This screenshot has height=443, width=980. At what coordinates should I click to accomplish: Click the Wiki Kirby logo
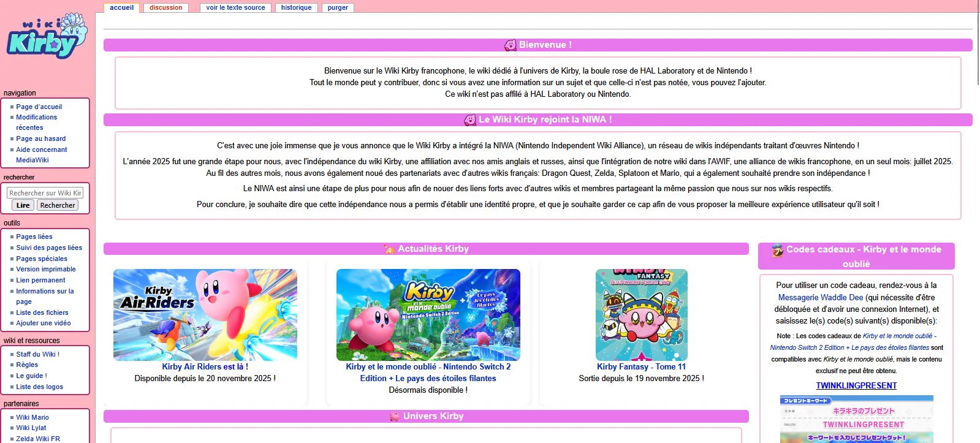[x=47, y=36]
